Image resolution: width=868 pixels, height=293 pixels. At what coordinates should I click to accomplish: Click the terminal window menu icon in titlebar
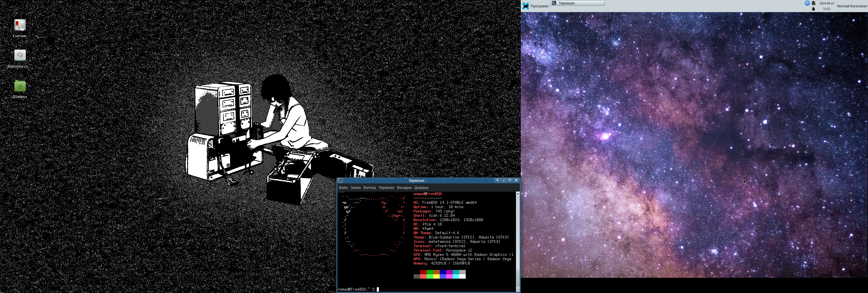click(x=340, y=180)
